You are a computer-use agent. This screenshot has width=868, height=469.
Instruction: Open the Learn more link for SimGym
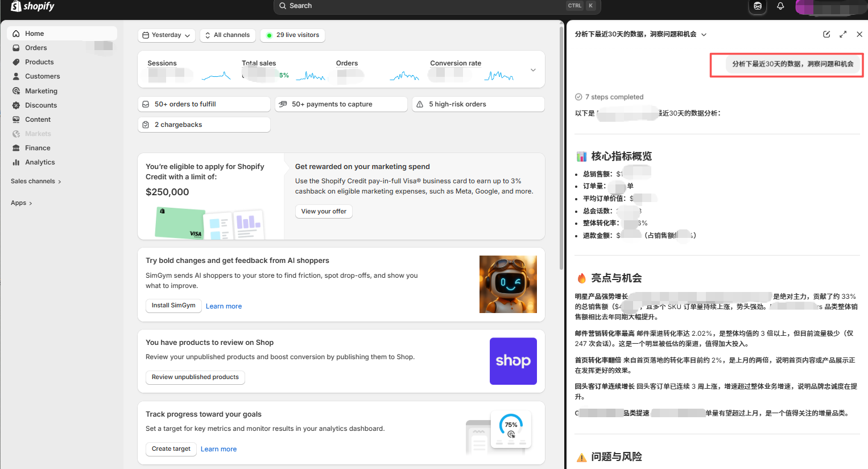(x=224, y=306)
